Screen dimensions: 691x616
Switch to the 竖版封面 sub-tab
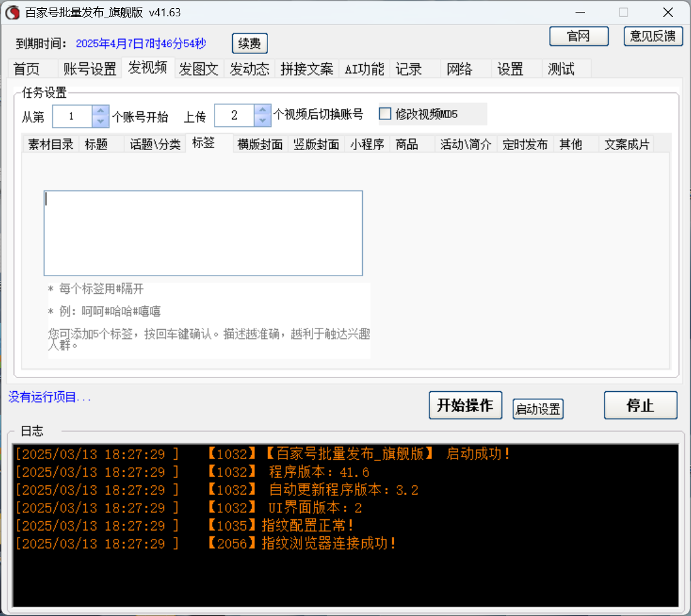[x=316, y=144]
